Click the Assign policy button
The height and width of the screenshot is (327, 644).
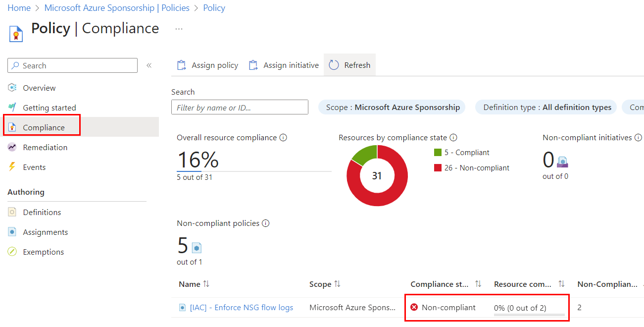coord(208,65)
